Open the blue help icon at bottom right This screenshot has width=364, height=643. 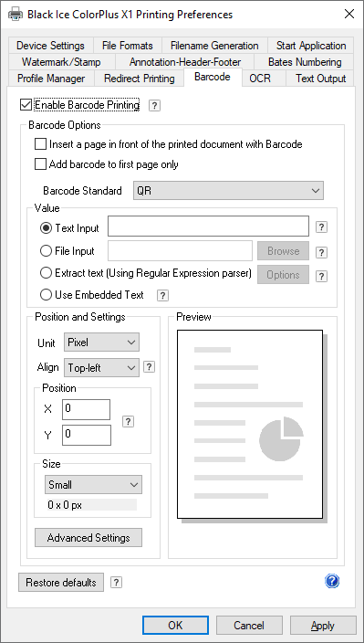pyautogui.click(x=332, y=581)
